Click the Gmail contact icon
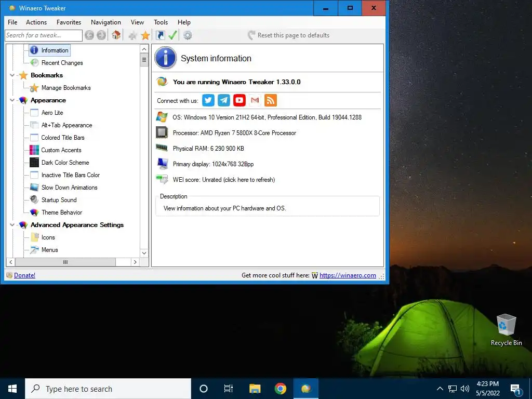The width and height of the screenshot is (532, 399). [255, 100]
